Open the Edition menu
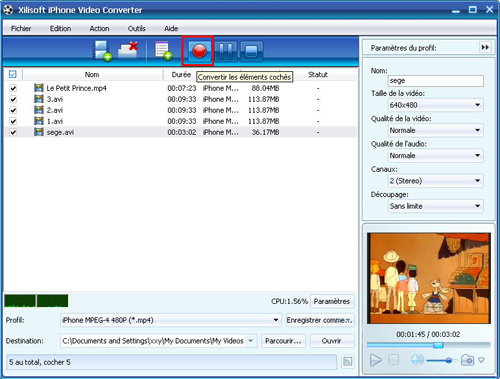This screenshot has height=379, width=500. [x=60, y=28]
